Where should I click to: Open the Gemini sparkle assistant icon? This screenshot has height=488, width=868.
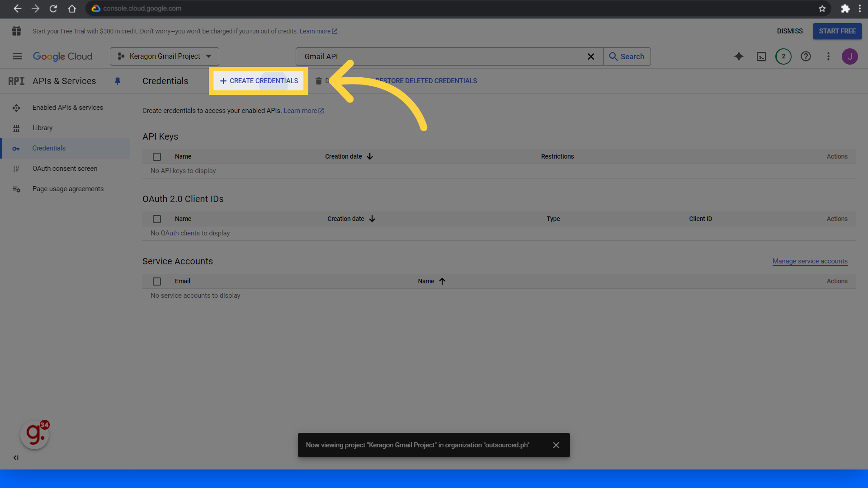(739, 56)
